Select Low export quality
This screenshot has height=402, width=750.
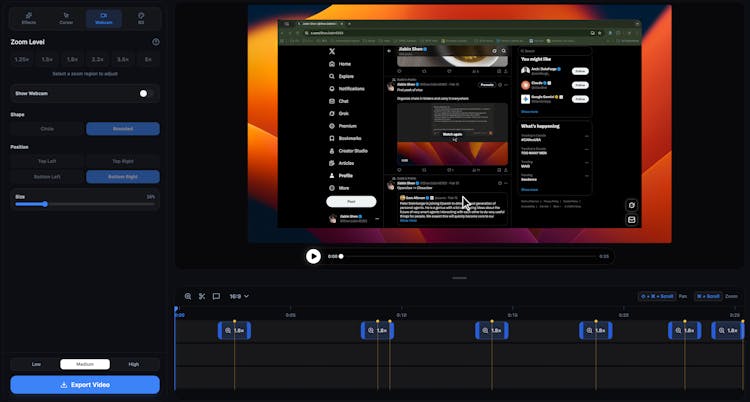pyautogui.click(x=36, y=364)
